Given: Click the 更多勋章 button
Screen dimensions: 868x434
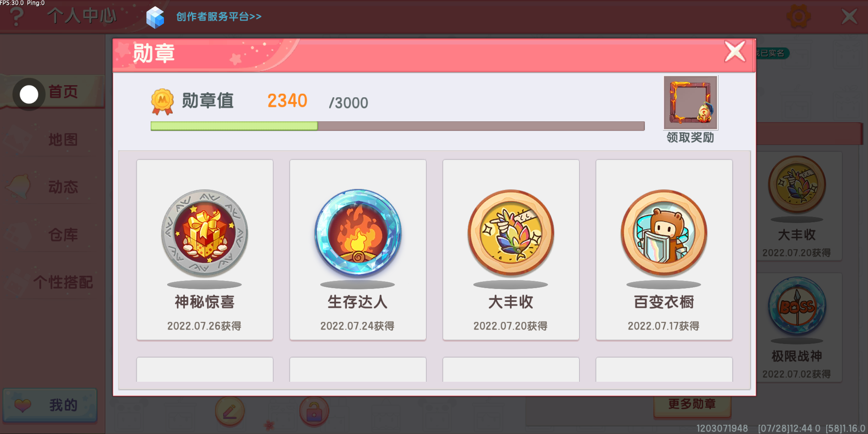Looking at the screenshot, I should (x=692, y=404).
